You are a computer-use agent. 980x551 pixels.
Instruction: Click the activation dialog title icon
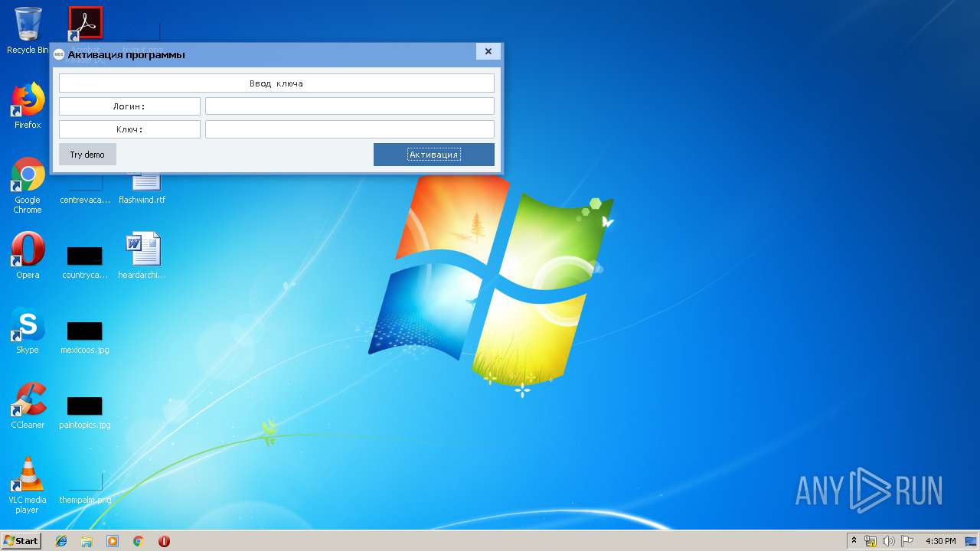(59, 54)
